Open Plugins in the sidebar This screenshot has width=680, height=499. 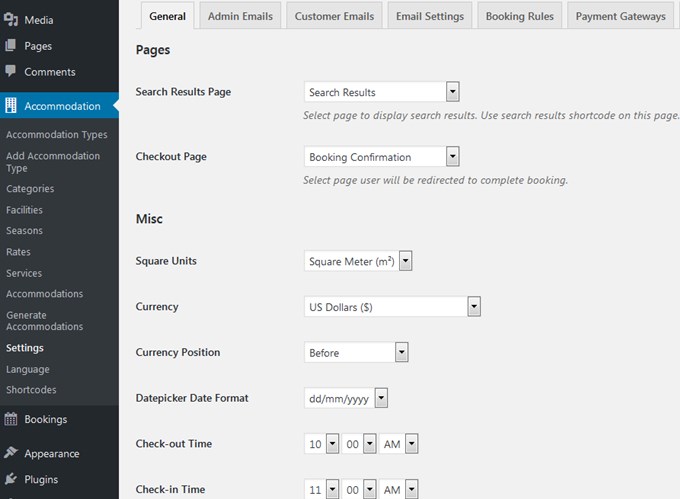point(41,479)
